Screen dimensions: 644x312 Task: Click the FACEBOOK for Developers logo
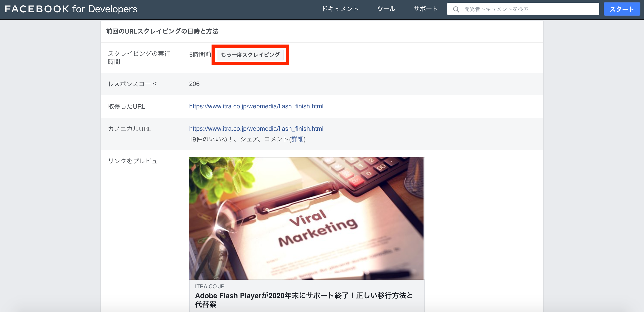point(71,9)
